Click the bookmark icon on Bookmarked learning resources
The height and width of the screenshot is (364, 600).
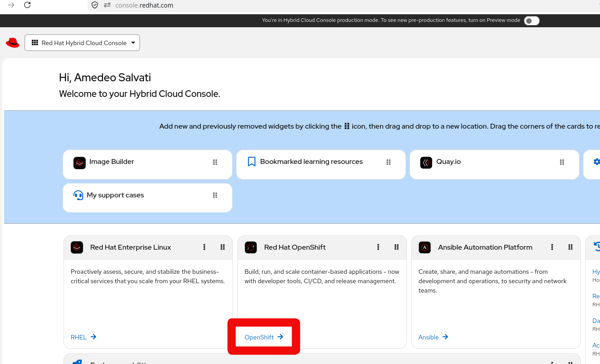[252, 162]
